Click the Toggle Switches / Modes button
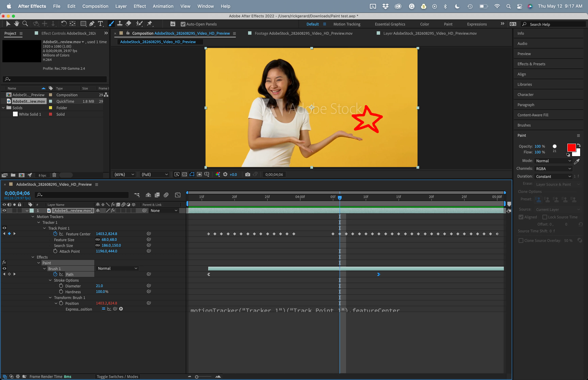The height and width of the screenshot is (380, 588). [x=117, y=376]
